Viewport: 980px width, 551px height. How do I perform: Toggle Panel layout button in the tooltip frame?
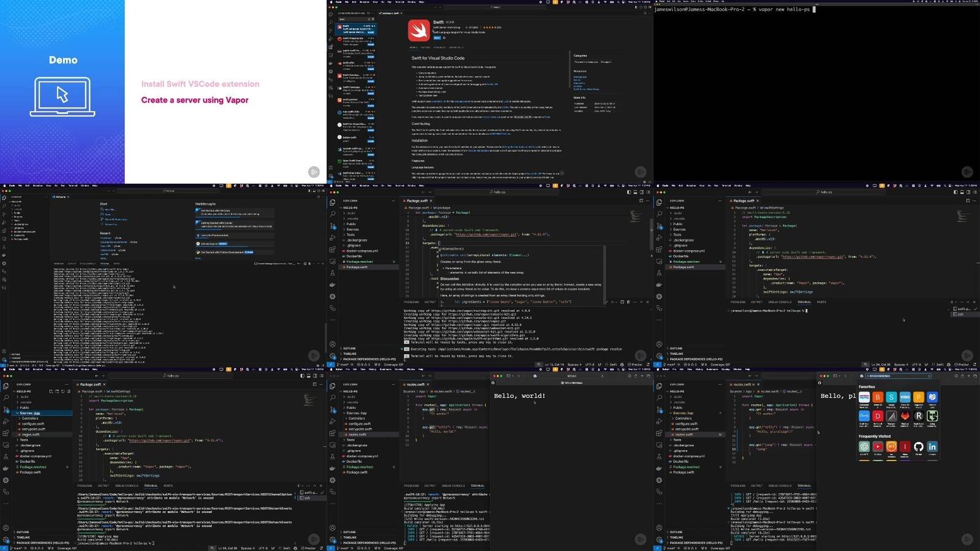pyautogui.click(x=635, y=192)
